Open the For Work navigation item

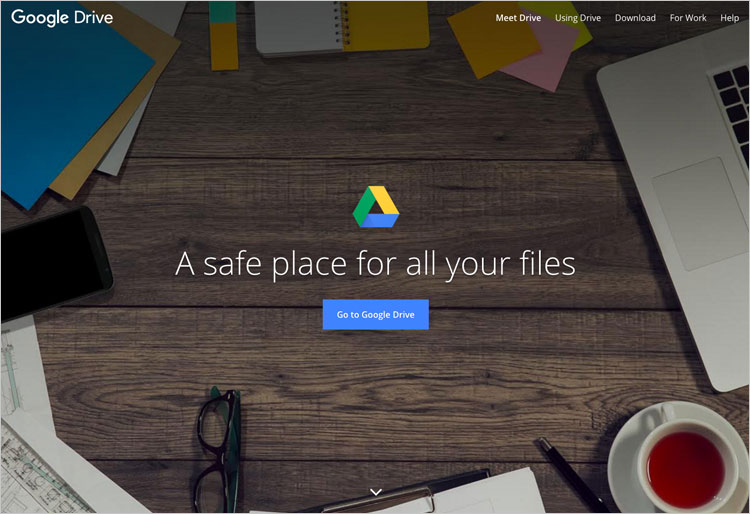coord(688,18)
